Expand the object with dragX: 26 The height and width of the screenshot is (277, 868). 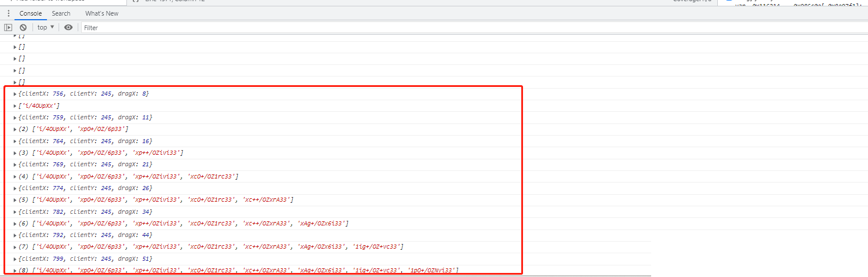pos(15,188)
